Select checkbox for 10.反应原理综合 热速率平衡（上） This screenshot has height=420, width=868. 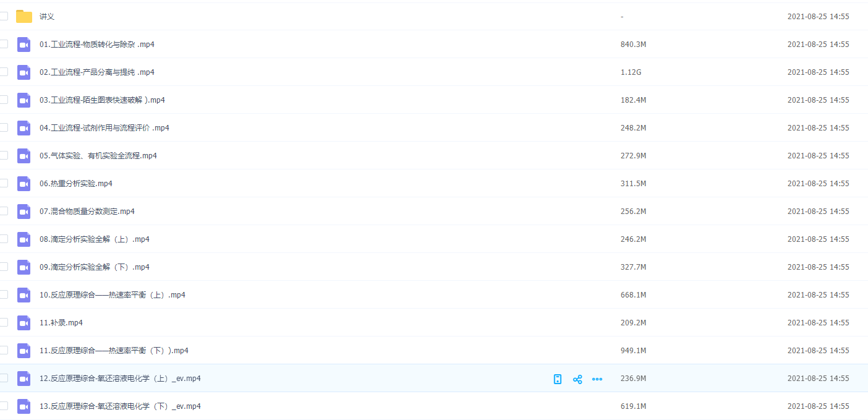click(x=4, y=294)
